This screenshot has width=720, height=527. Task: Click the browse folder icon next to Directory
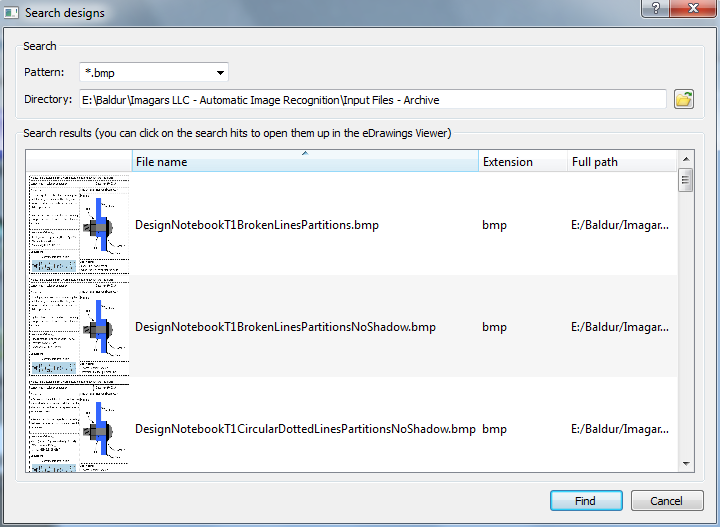coord(684,99)
